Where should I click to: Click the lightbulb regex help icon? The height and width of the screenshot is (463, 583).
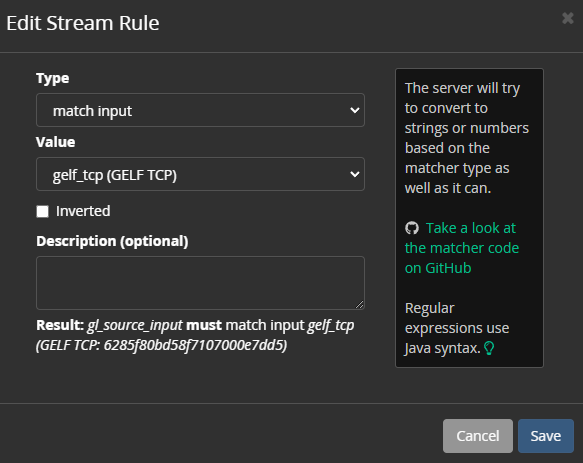click(x=489, y=348)
